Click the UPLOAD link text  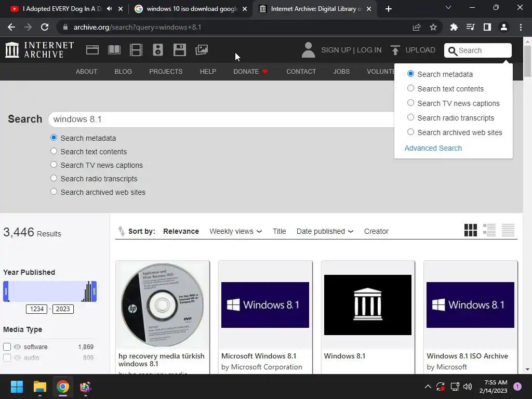[x=420, y=50]
